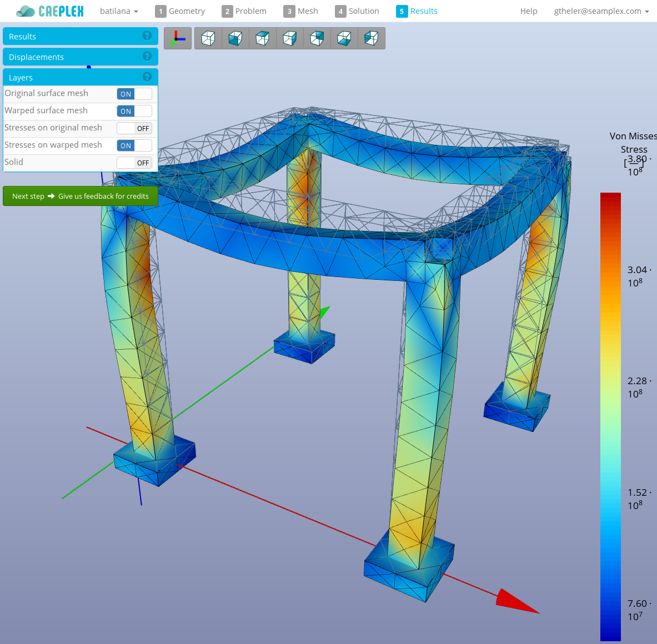657x644 pixels.
Task: Open help icon on Layers panel
Action: 147,77
